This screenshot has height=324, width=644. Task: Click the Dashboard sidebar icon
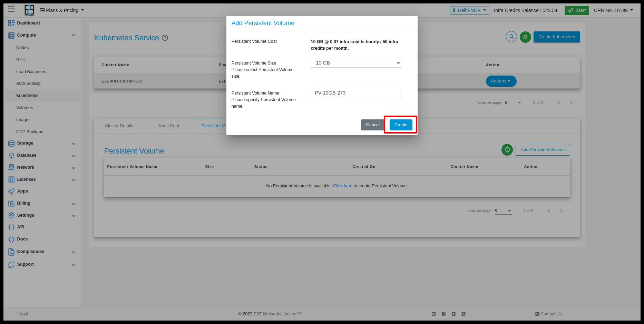coord(11,23)
